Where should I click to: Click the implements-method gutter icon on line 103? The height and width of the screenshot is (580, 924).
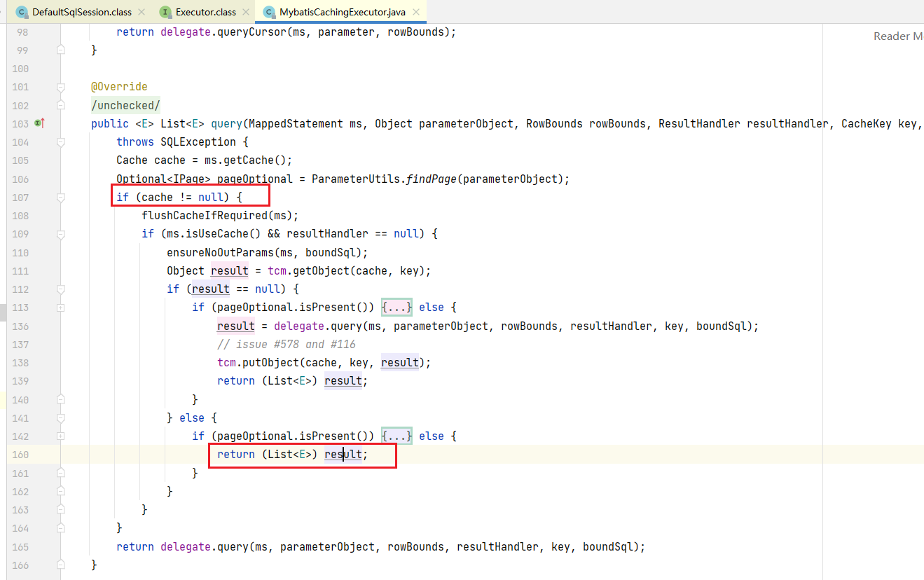coord(39,123)
